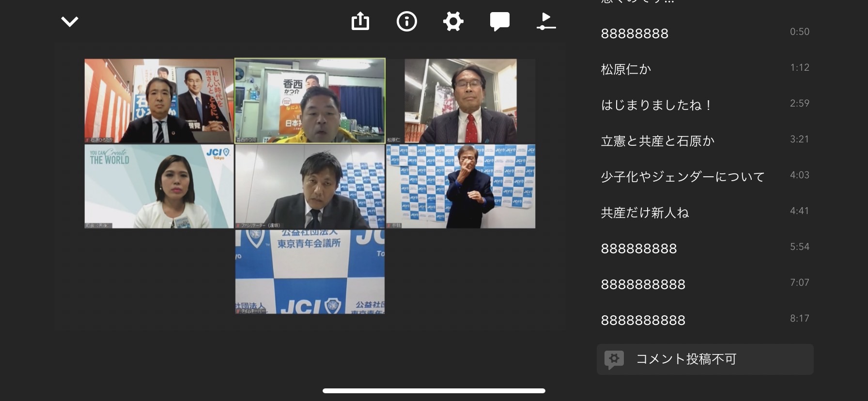
Task: Tap the yellow-jacket speaker video tile
Action: pos(310,101)
